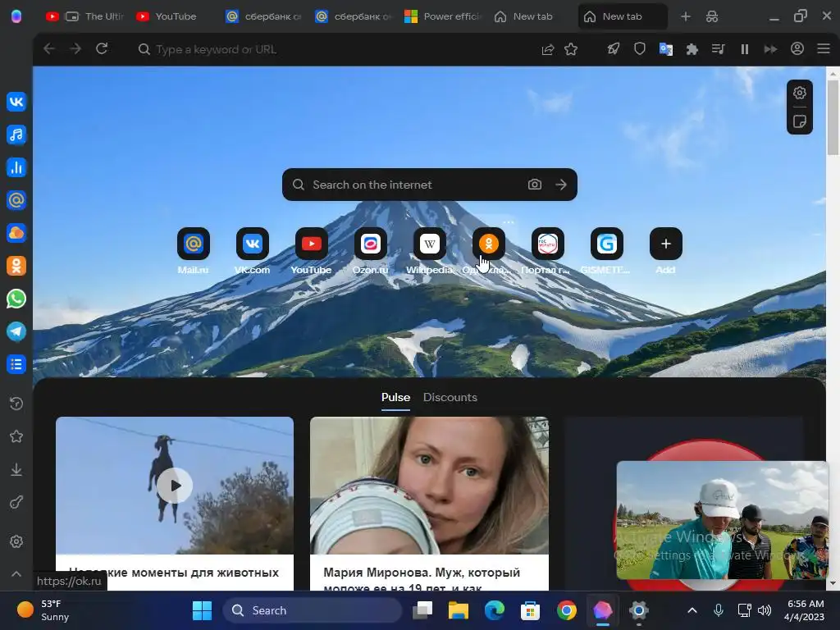Open the Windows Start menu
840x630 pixels.
coord(202,610)
